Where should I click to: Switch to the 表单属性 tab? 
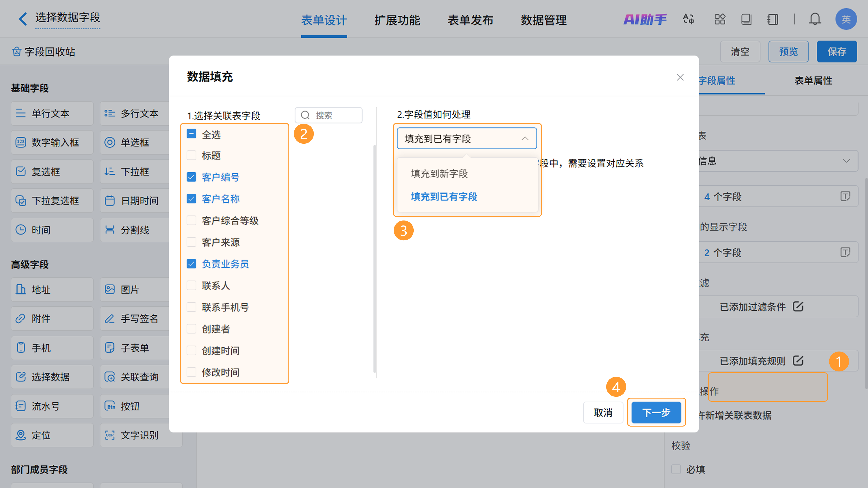coord(813,81)
